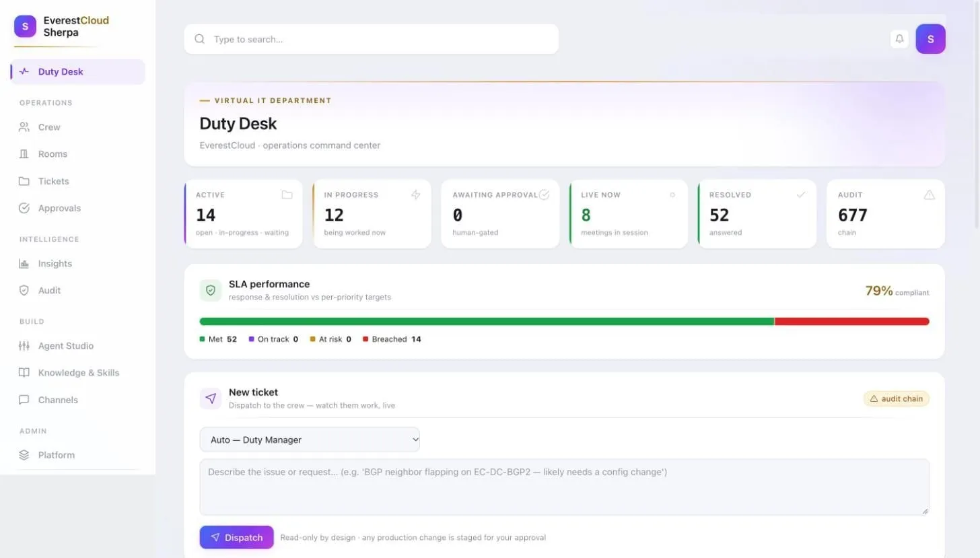Click the search magnifier icon
Viewport: 980px width, 558px height.
200,39
